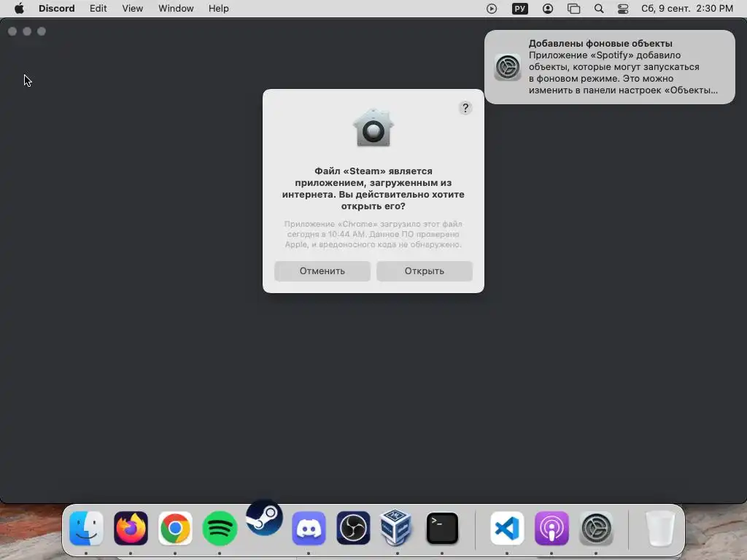Open the Trash in the Dock
This screenshot has width=747, height=560.
point(660,528)
